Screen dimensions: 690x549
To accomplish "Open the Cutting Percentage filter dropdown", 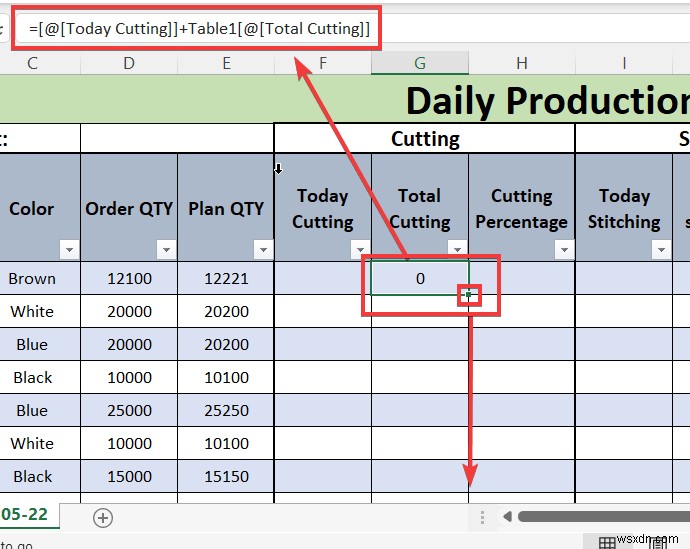I will click(564, 250).
